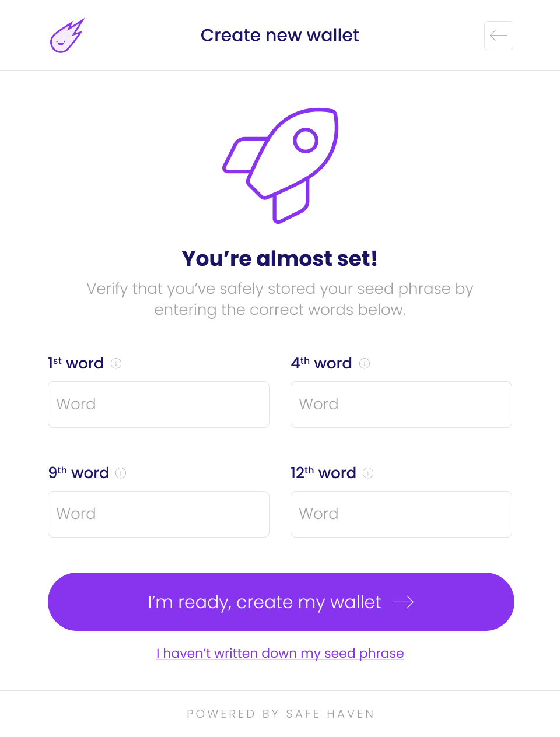Screen dimensions: 560x737
Task: Focus the 12th word input field
Action: point(401,514)
